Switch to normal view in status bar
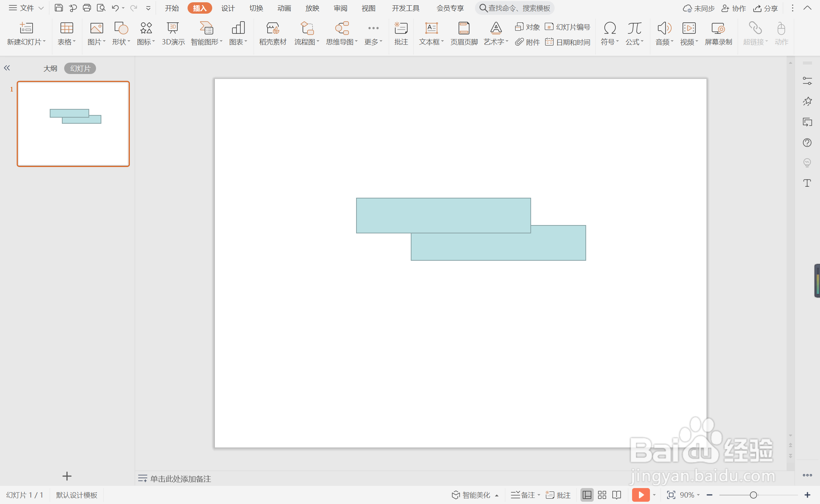 click(x=587, y=495)
